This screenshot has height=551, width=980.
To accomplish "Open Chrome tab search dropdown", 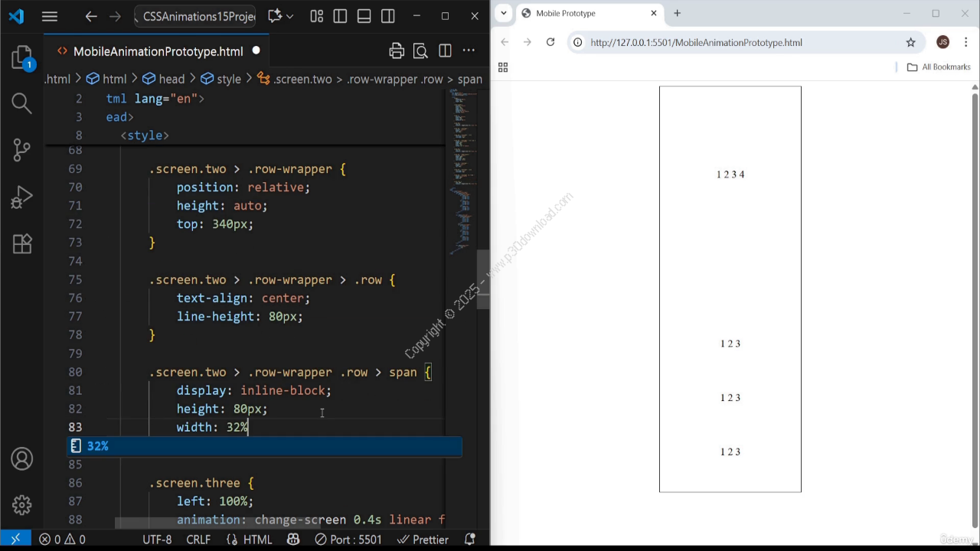I will [x=504, y=13].
